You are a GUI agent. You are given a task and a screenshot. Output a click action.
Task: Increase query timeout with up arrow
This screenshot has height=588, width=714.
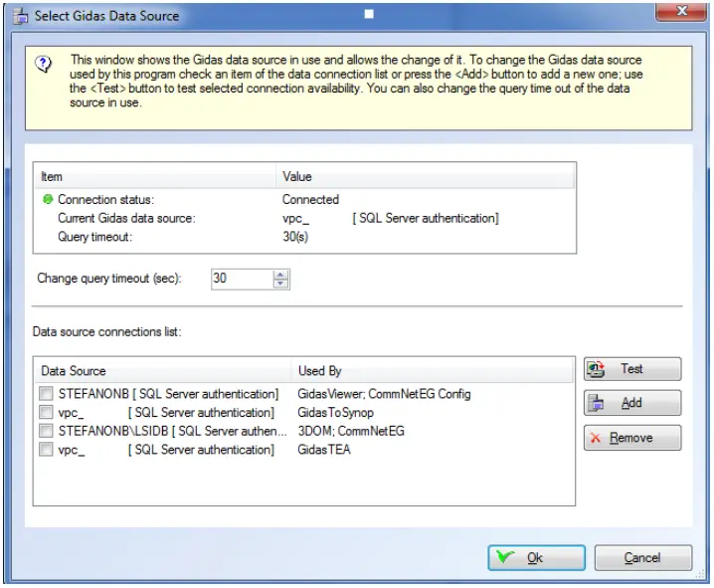click(x=280, y=275)
